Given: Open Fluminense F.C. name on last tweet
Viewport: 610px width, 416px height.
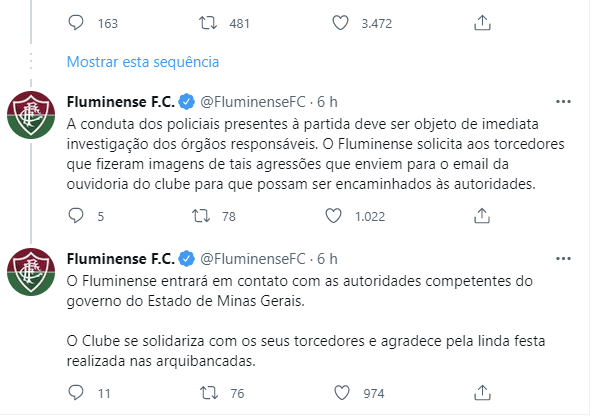Looking at the screenshot, I should pyautogui.click(x=121, y=259).
